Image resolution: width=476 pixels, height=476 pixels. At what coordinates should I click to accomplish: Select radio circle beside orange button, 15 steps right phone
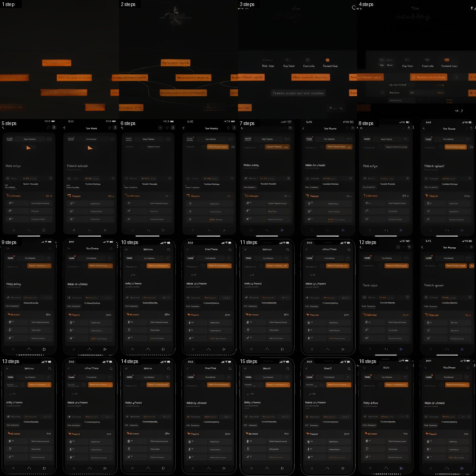322,384
